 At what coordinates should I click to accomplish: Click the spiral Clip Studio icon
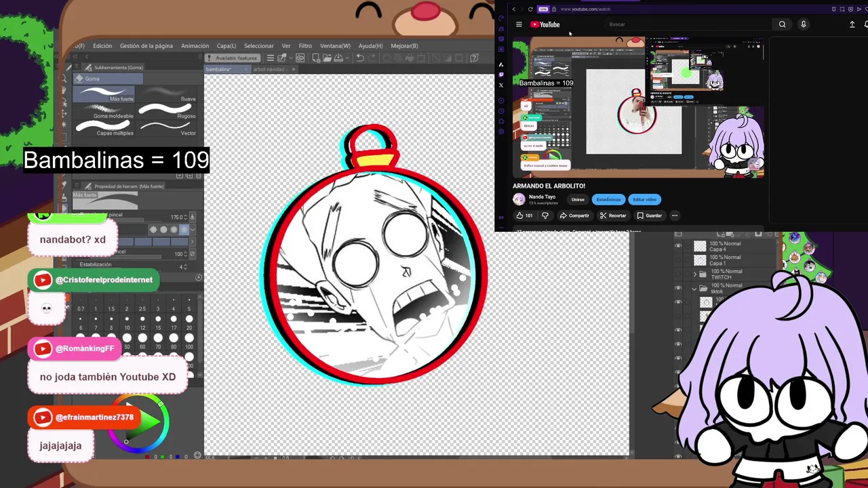tap(300, 58)
